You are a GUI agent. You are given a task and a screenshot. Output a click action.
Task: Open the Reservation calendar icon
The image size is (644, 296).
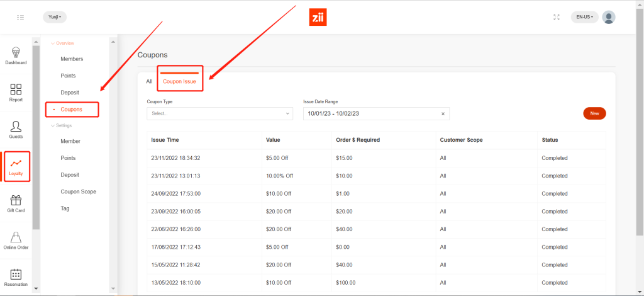click(16, 277)
